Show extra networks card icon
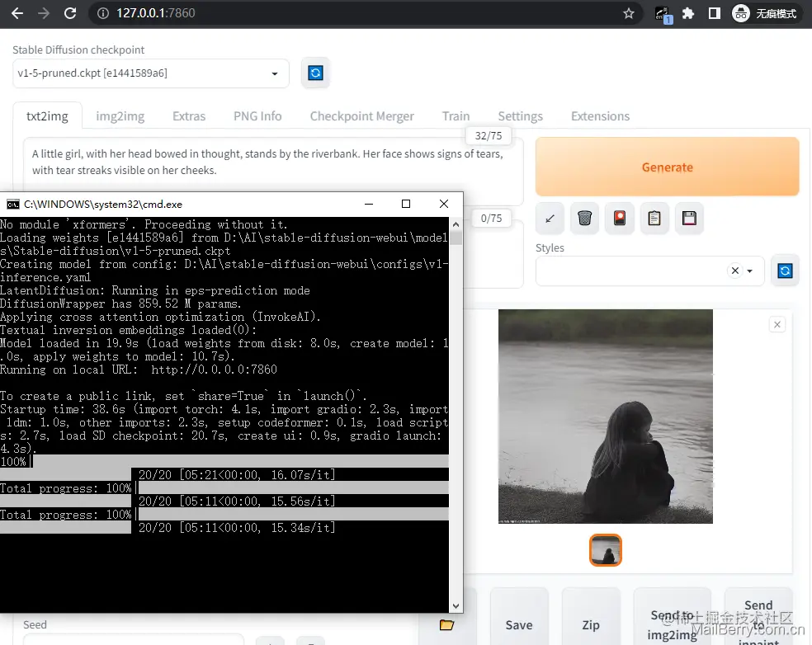812x645 pixels. coord(620,219)
